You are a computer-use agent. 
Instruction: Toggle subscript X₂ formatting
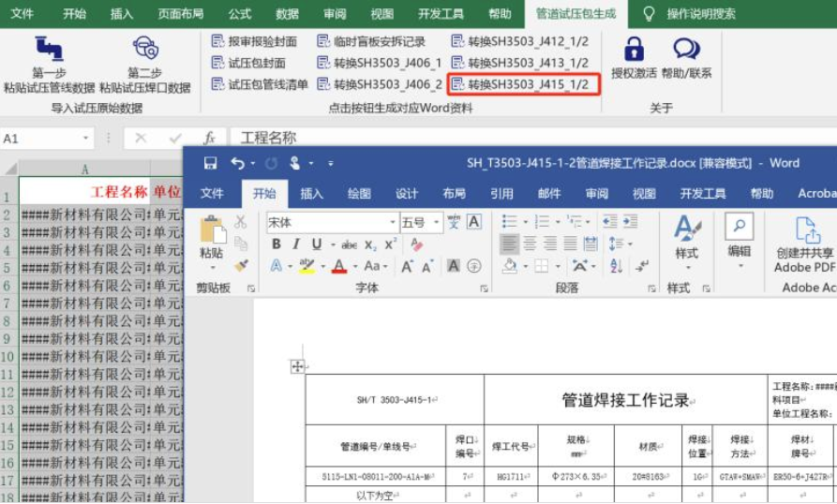coord(370,245)
